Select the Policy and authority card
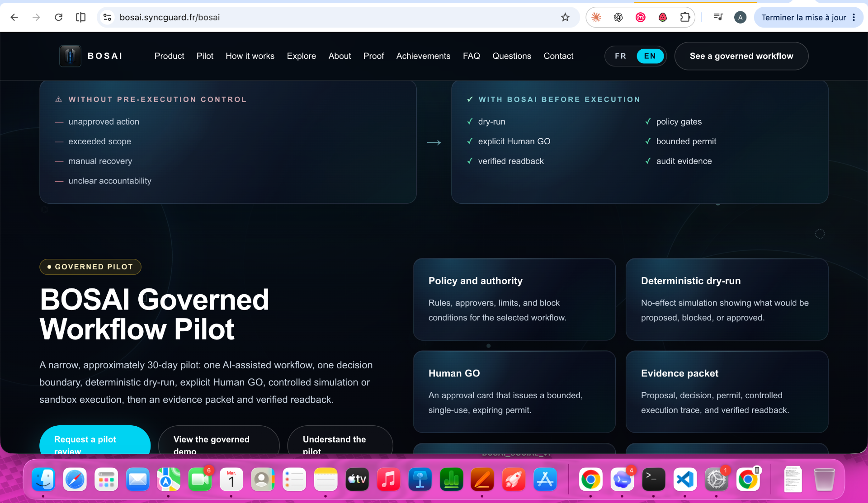Viewport: 868px width, 503px height. (514, 299)
